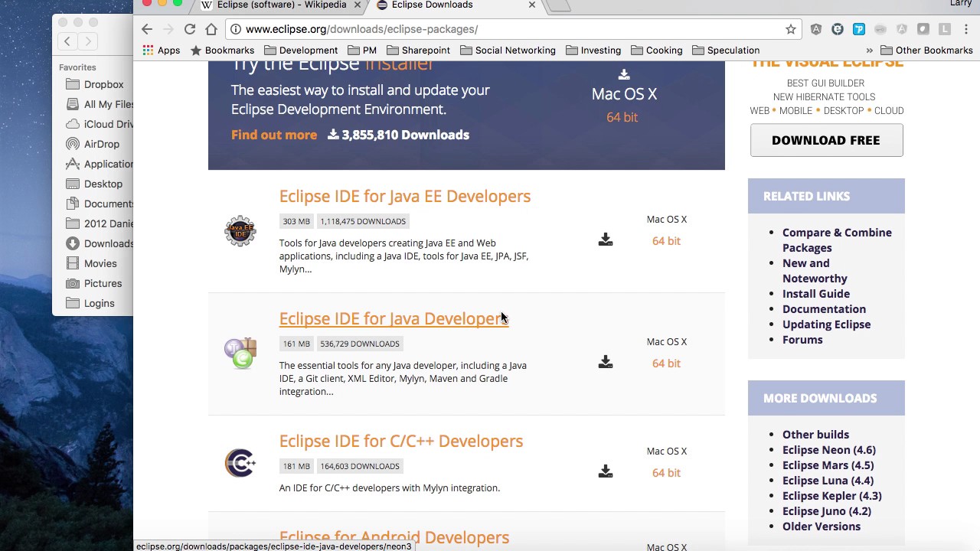Screen dimensions: 980x551
Task: Open Compare & Combine Packages link
Action: click(x=837, y=240)
